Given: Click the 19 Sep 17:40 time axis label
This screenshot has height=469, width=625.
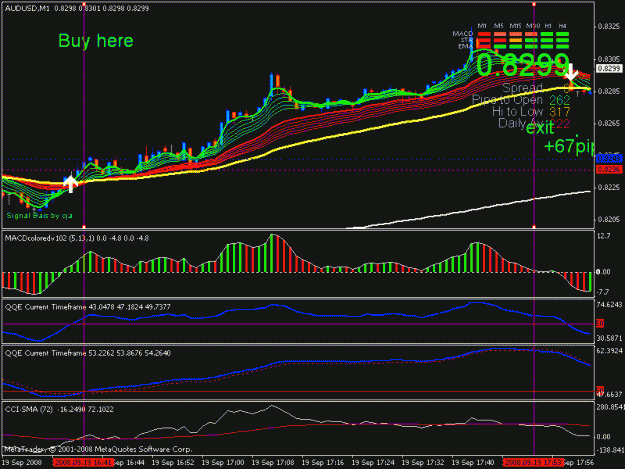Looking at the screenshot, I should click(x=473, y=463).
